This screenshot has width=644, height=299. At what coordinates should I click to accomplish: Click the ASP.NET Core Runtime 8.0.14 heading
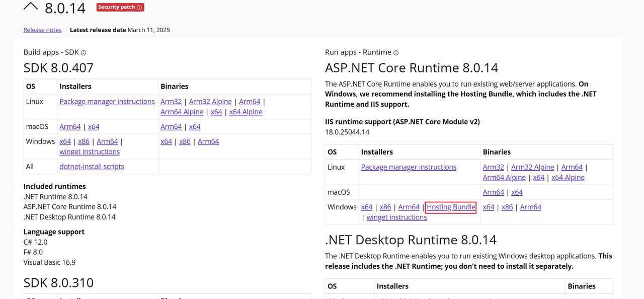coord(412,67)
